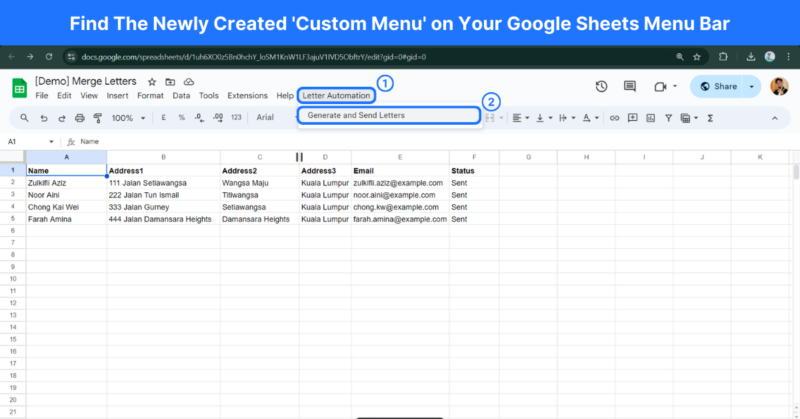
Task: Click the move-to-folder icon
Action: click(170, 82)
